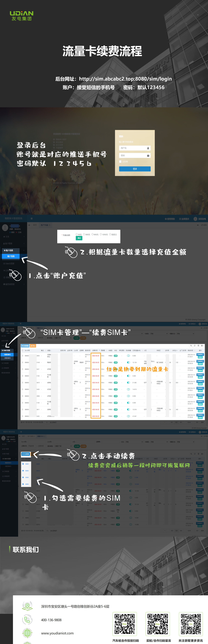
Task: Select 分配SIM卡 in the SIM卡管理 sidebar menu
Action: 7,358
